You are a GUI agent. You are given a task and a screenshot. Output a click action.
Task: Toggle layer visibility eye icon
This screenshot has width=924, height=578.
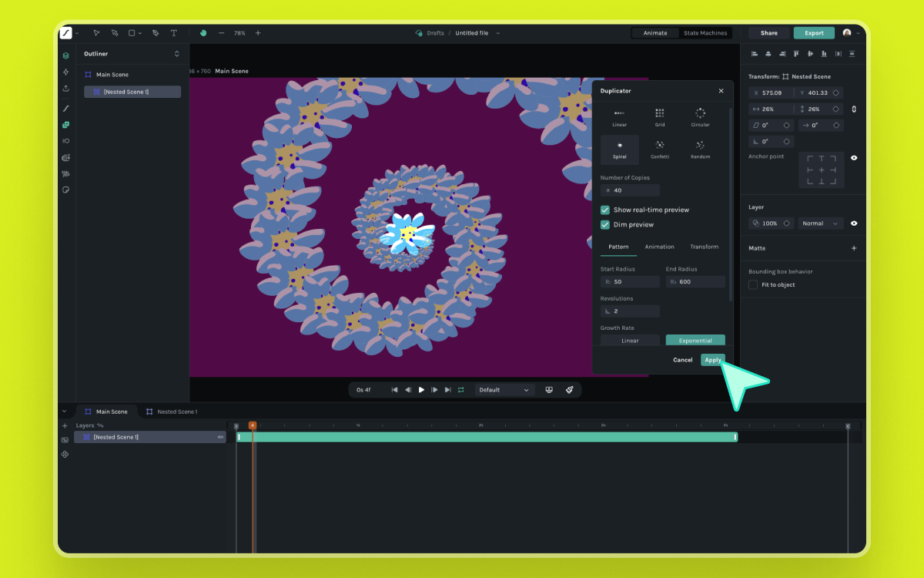point(853,223)
